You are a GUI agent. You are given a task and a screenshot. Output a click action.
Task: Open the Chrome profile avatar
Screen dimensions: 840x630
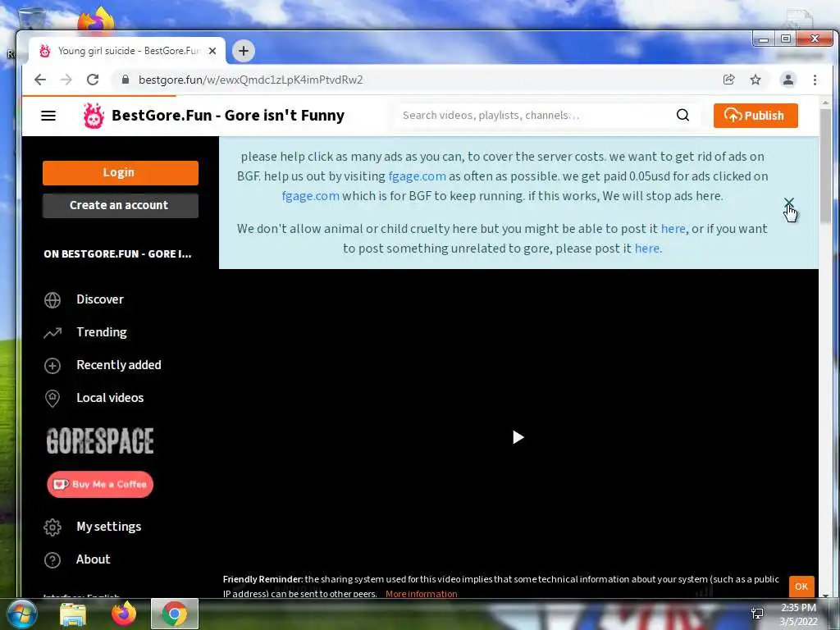point(788,80)
